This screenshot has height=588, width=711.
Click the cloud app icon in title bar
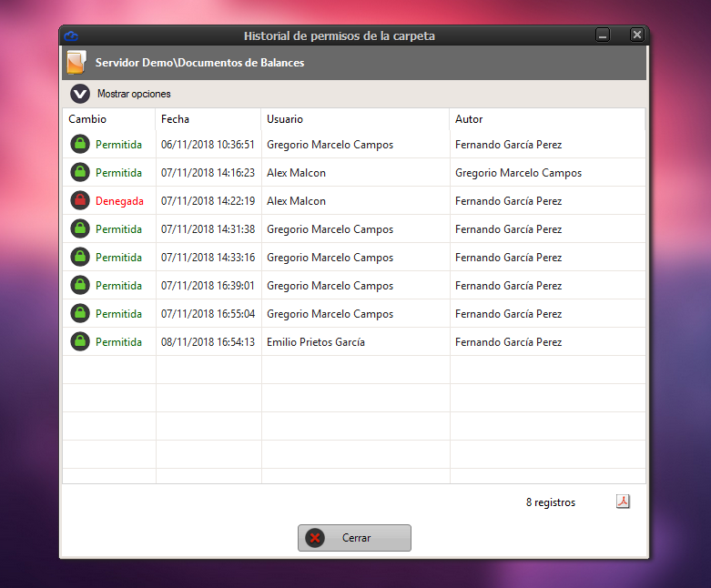[x=71, y=35]
